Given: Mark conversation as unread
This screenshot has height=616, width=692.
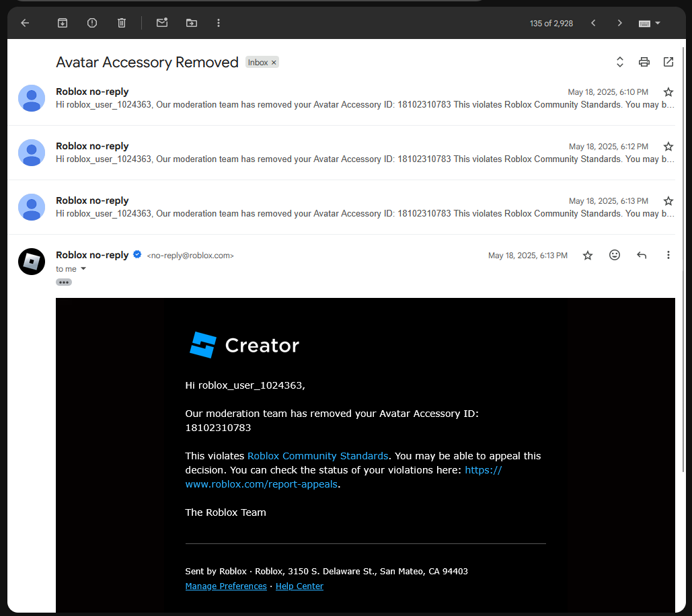Looking at the screenshot, I should (x=162, y=23).
